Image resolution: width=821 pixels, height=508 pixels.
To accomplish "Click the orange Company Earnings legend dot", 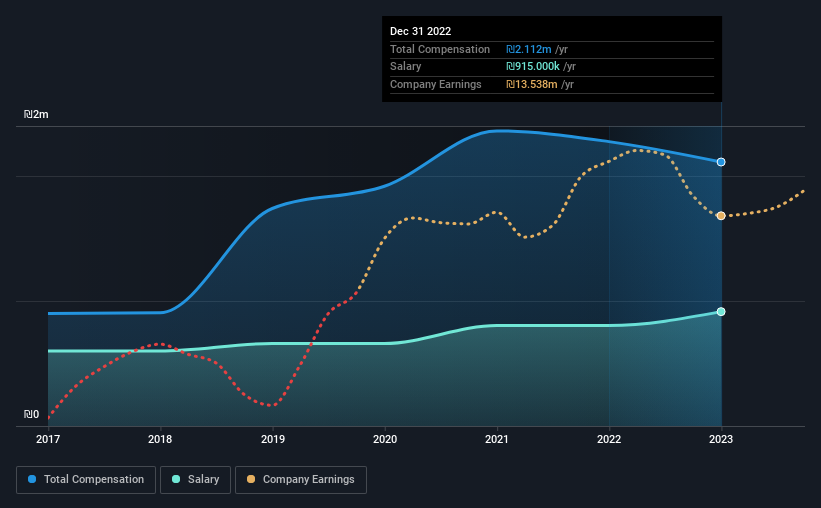I will click(x=251, y=479).
